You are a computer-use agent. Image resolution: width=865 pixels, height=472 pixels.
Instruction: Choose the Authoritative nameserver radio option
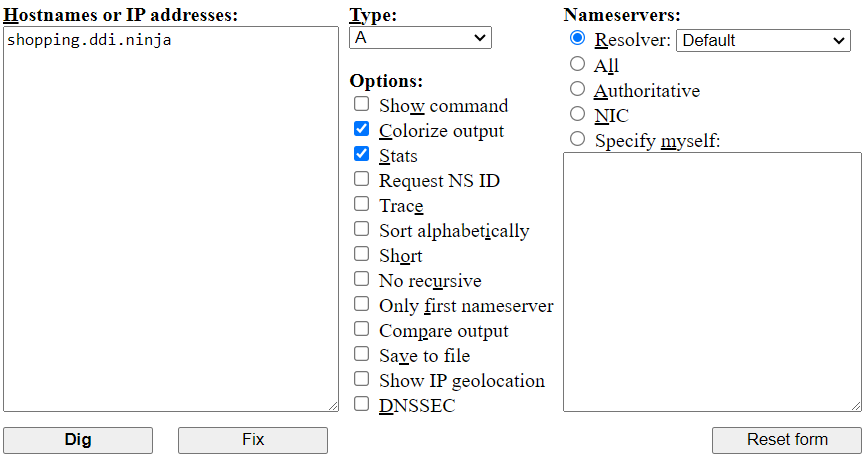tap(577, 89)
